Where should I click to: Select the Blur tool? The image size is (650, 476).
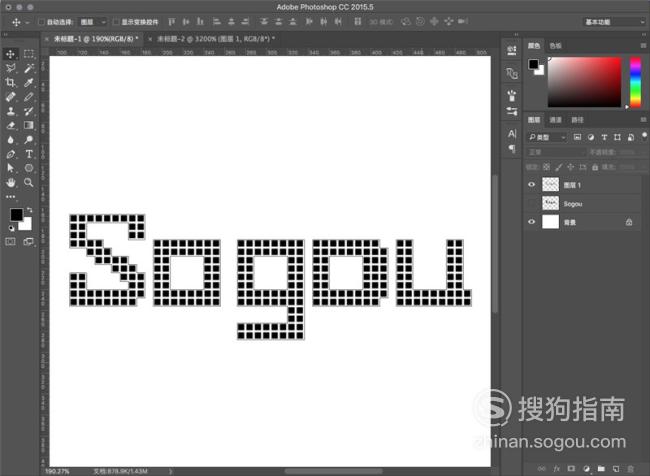[10, 140]
